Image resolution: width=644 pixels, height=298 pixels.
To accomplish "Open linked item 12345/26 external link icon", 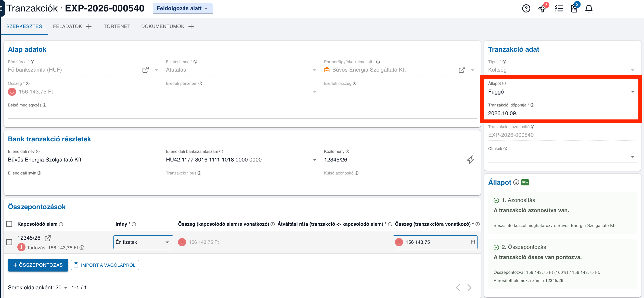I will pos(48,238).
